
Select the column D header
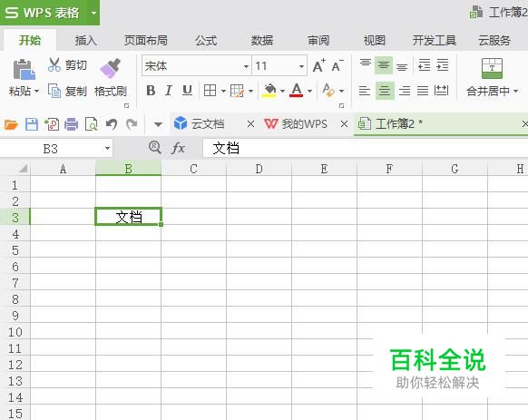click(259, 169)
